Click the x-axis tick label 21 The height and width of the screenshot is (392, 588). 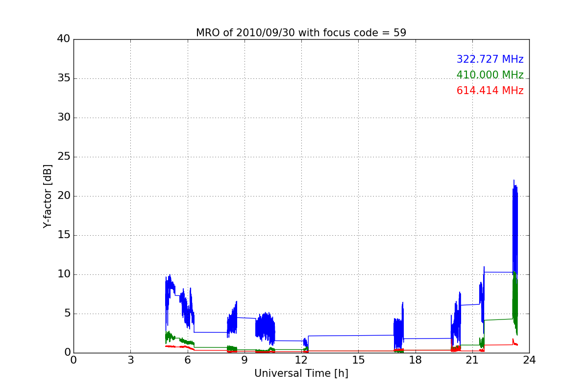click(472, 360)
